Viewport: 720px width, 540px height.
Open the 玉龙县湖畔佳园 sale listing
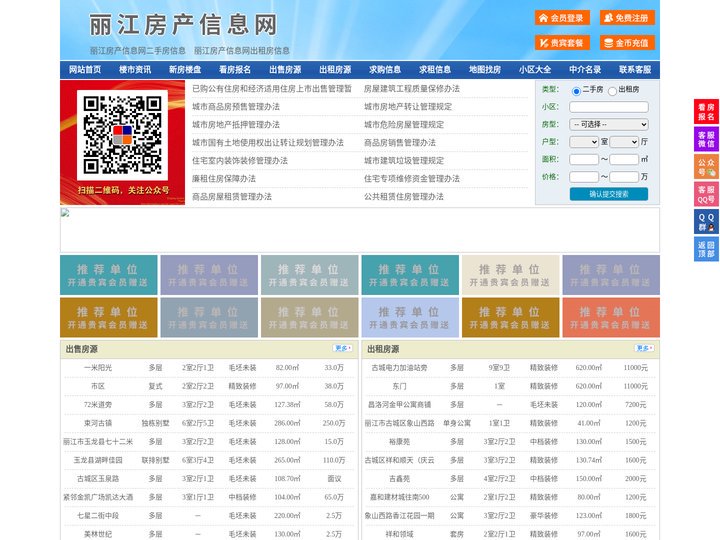click(x=98, y=460)
